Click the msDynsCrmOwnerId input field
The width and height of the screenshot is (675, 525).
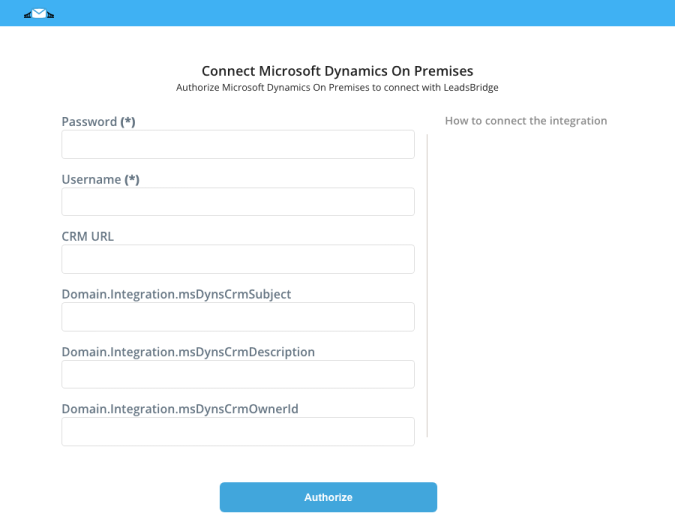(238, 432)
